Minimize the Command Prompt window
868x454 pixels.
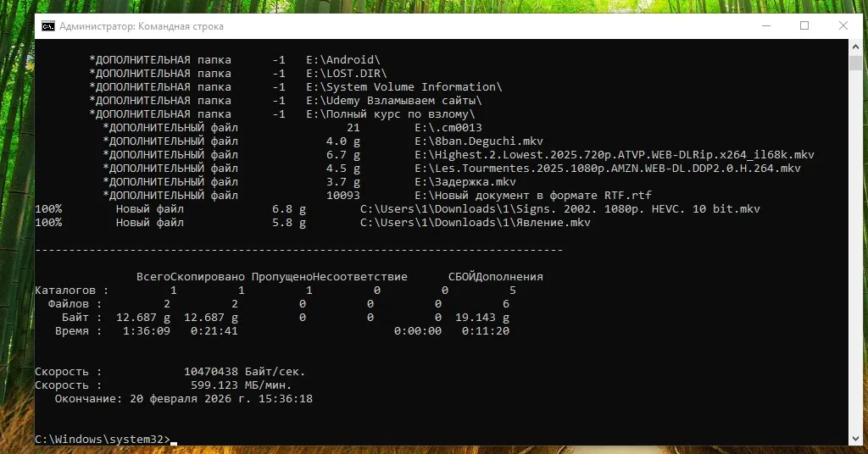pyautogui.click(x=766, y=26)
